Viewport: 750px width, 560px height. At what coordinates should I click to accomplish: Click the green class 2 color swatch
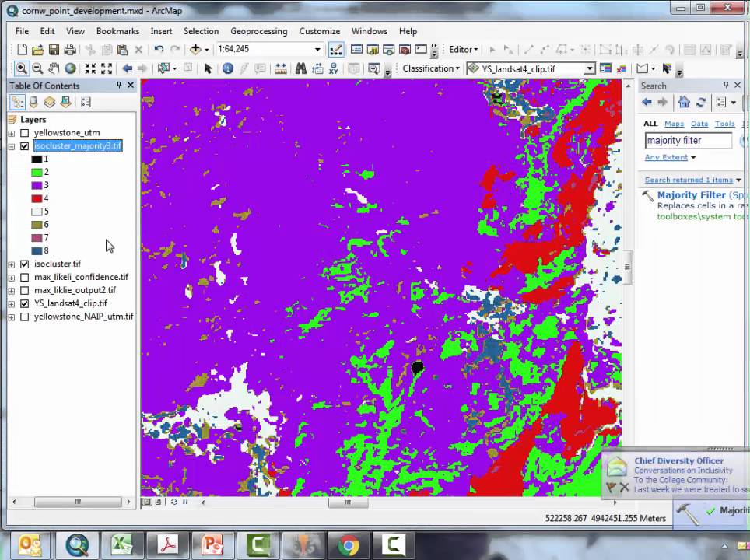pyautogui.click(x=37, y=172)
